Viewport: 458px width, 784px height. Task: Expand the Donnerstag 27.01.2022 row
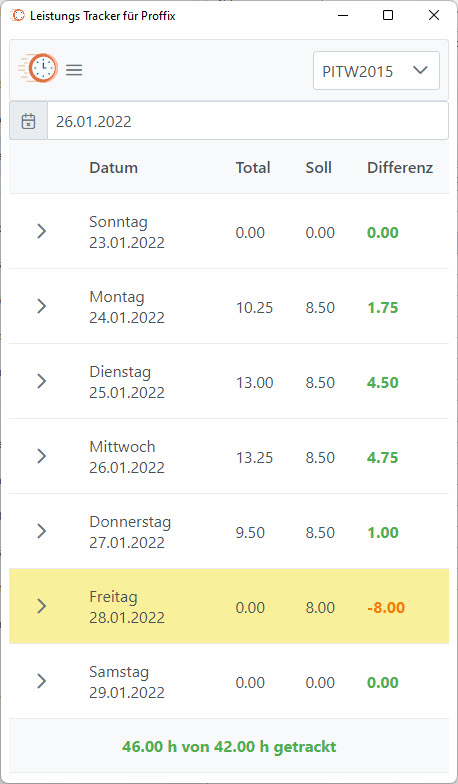pyautogui.click(x=42, y=531)
